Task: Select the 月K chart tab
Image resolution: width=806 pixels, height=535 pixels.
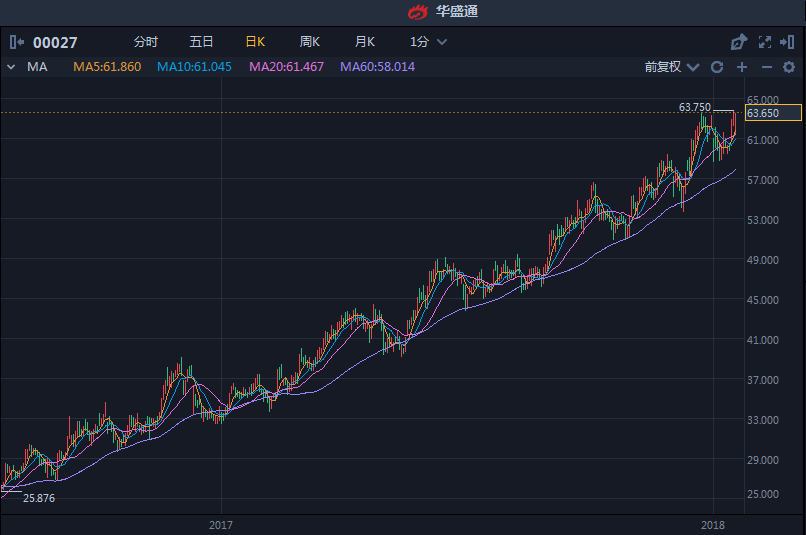Action: click(x=364, y=42)
